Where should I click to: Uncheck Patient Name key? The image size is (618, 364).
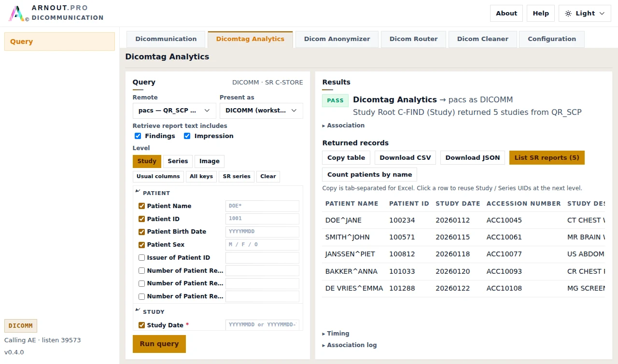141,206
